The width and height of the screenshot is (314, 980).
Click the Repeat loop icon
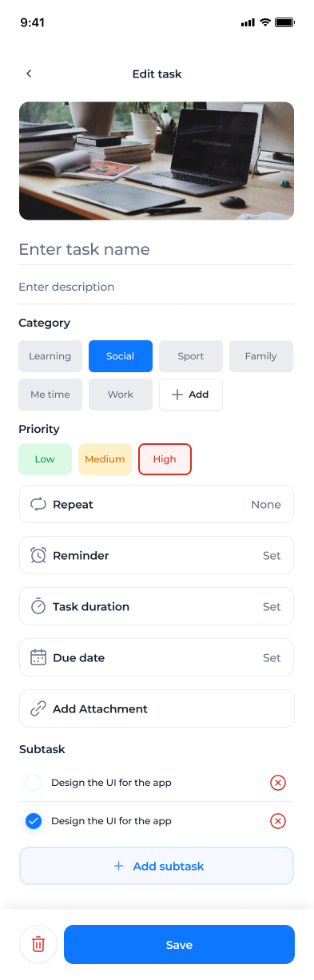pos(38,504)
